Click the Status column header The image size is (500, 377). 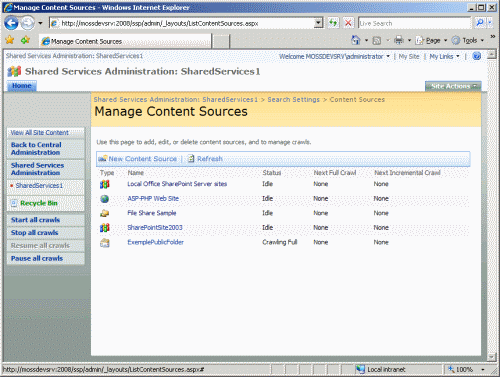point(272,173)
